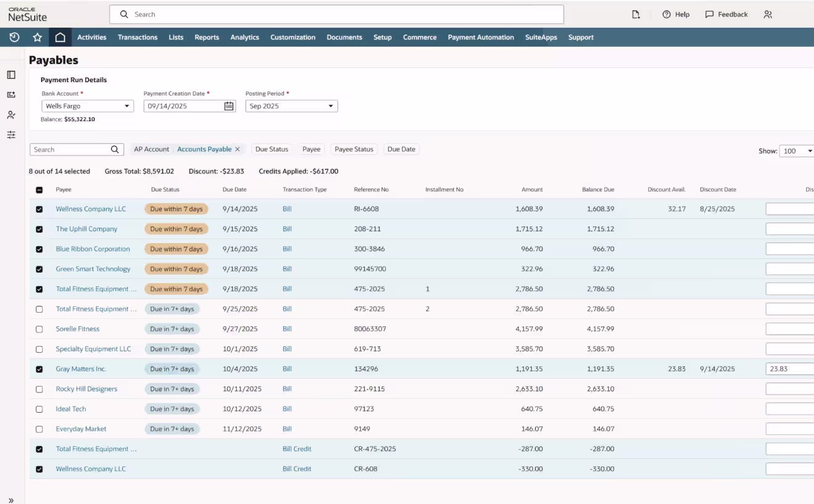Image resolution: width=814 pixels, height=504 pixels.
Task: Open the Bank Account Wells Fargo dropdown
Action: click(x=88, y=106)
